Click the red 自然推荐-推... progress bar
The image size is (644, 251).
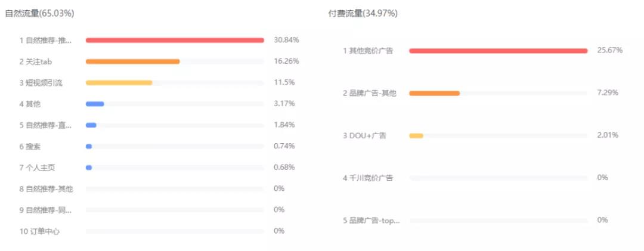(x=174, y=40)
